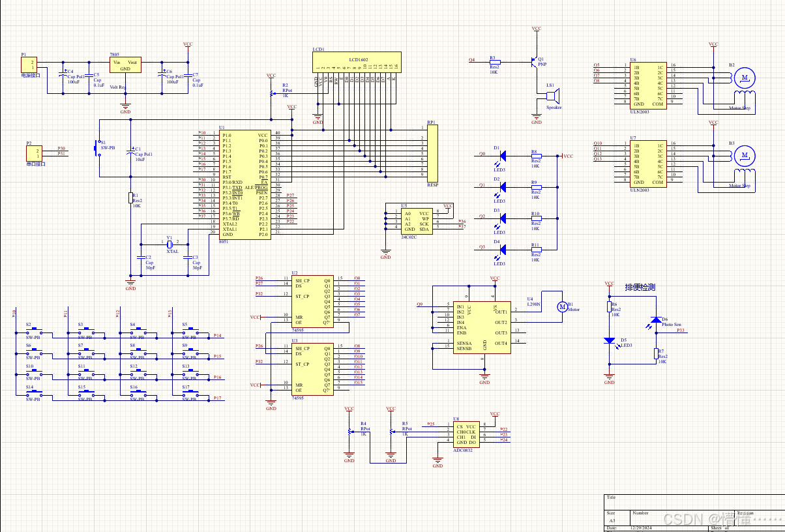This screenshot has width=785, height=532.
Task: Click the LCD1602 display component
Action: click(x=356, y=62)
